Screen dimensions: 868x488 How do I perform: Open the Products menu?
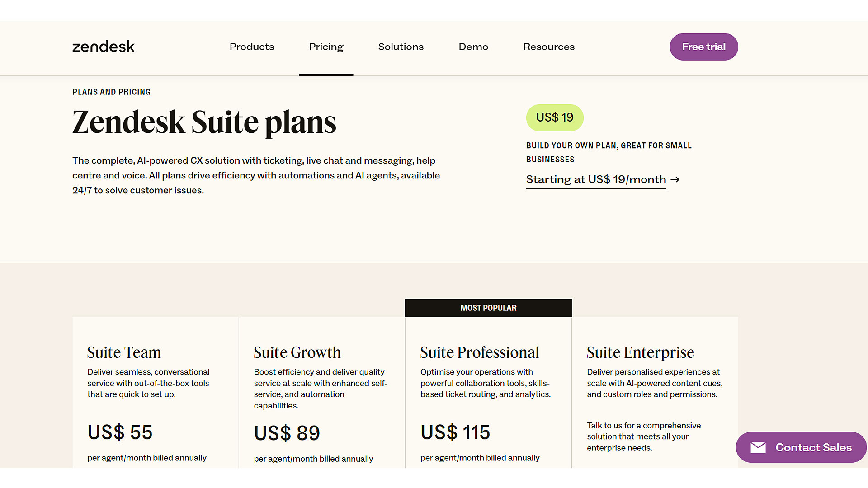pyautogui.click(x=252, y=47)
